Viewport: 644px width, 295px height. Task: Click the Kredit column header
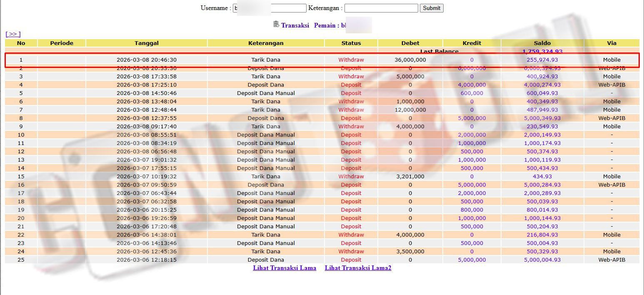pos(472,43)
